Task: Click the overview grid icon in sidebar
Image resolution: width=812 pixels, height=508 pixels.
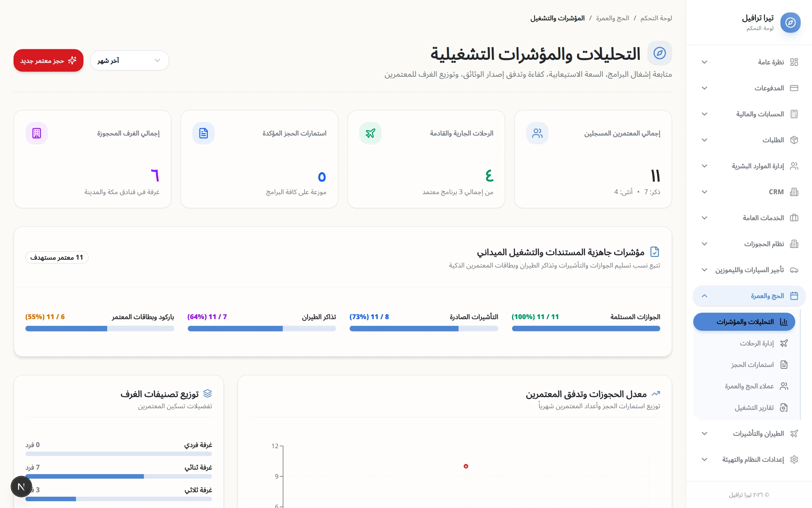Action: (794, 62)
